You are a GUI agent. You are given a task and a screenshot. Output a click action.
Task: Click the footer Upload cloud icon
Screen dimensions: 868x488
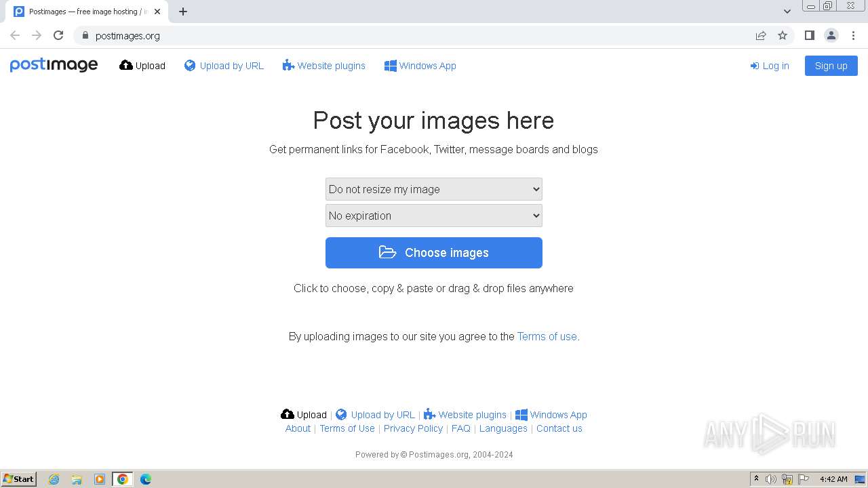(x=288, y=414)
